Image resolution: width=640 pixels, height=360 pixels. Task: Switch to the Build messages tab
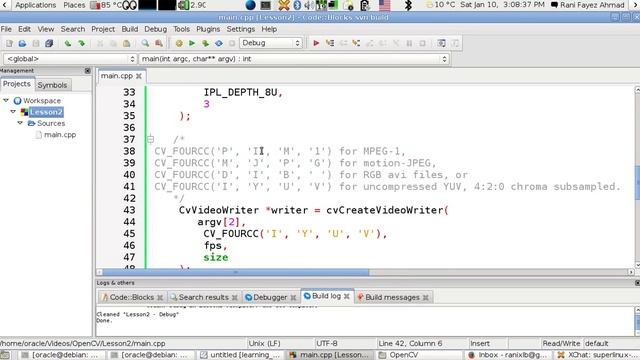(x=392, y=298)
